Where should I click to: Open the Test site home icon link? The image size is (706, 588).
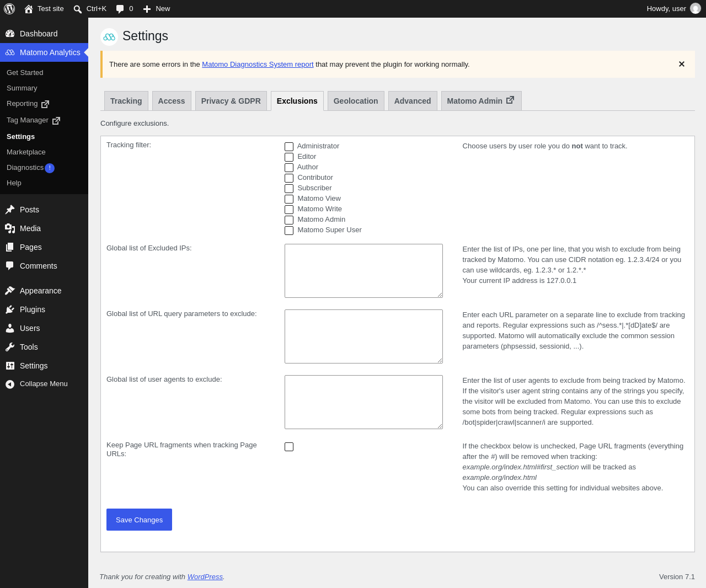point(29,9)
